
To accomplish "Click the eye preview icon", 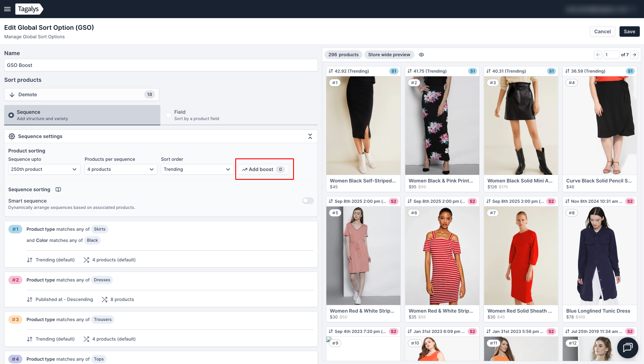I will [x=421, y=54].
